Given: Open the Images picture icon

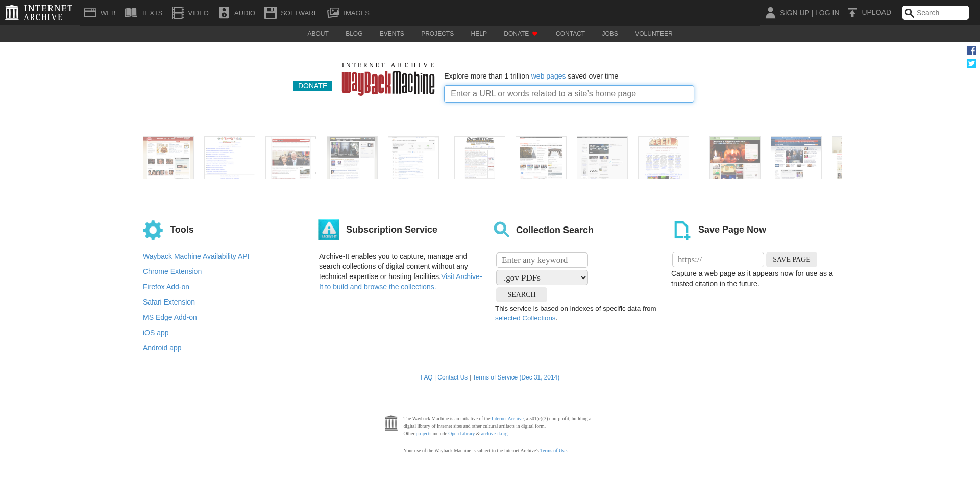Looking at the screenshot, I should click(x=333, y=13).
